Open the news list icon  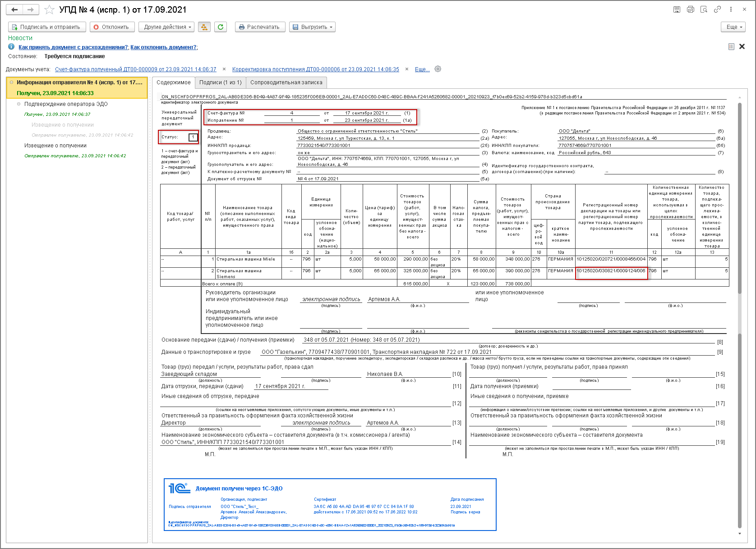click(x=731, y=46)
